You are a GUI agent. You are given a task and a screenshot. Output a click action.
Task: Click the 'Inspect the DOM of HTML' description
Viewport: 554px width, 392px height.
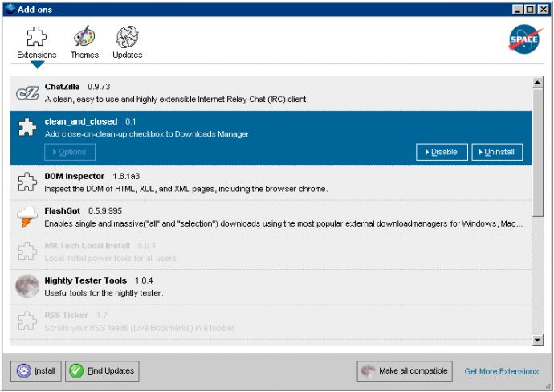(x=185, y=189)
